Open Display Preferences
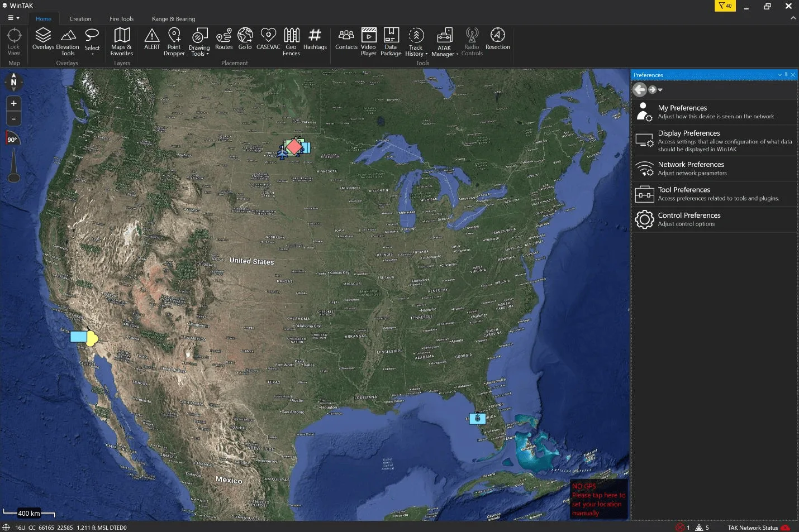The height and width of the screenshot is (532, 799). pyautogui.click(x=714, y=141)
